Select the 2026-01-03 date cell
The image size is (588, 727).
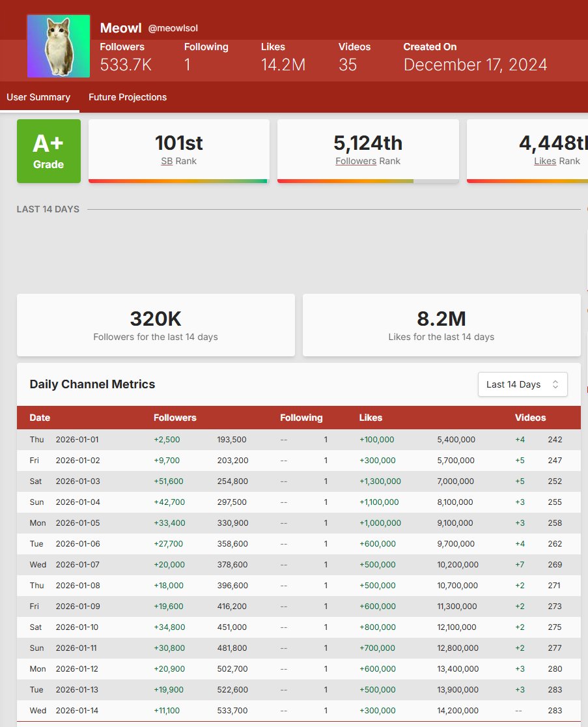click(x=78, y=481)
